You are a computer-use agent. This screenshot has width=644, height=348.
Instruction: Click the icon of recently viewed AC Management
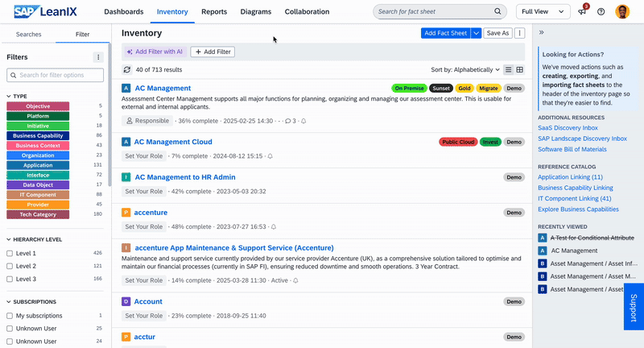tap(542, 251)
